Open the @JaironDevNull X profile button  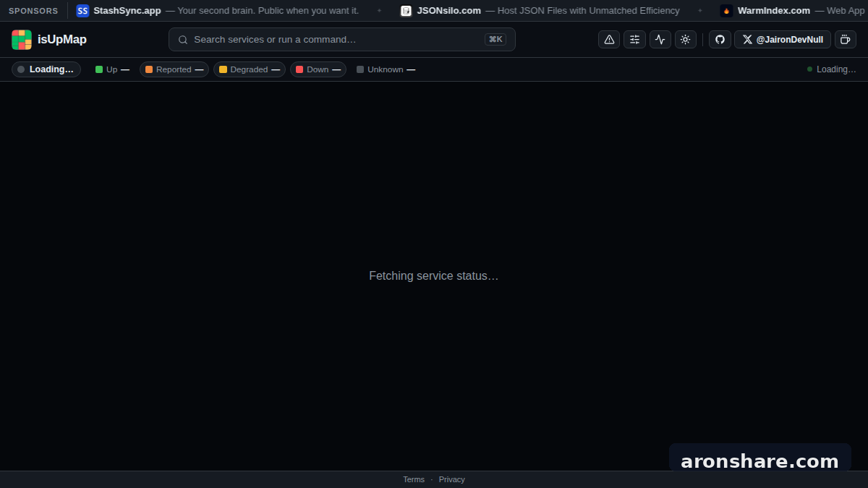click(x=783, y=40)
